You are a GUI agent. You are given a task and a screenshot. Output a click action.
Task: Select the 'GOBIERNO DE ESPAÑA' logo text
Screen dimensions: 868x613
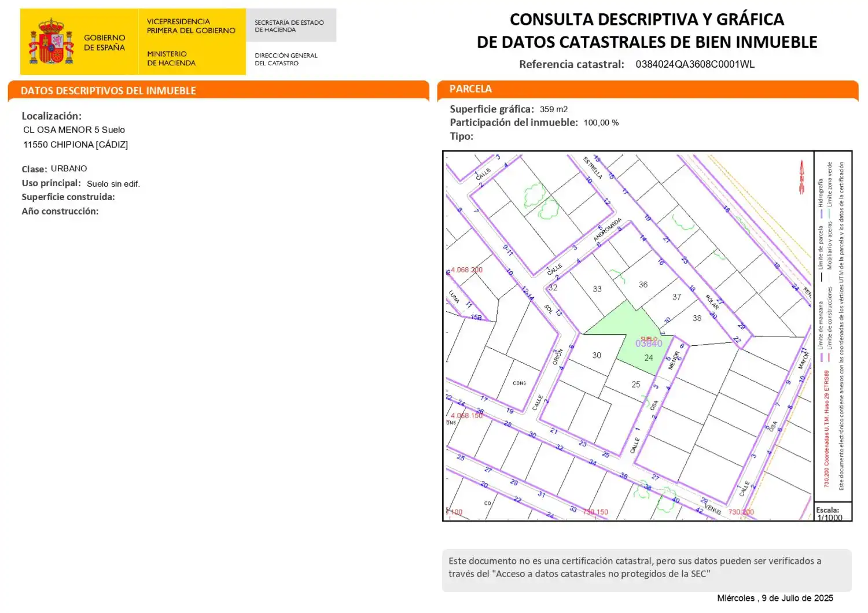point(104,42)
